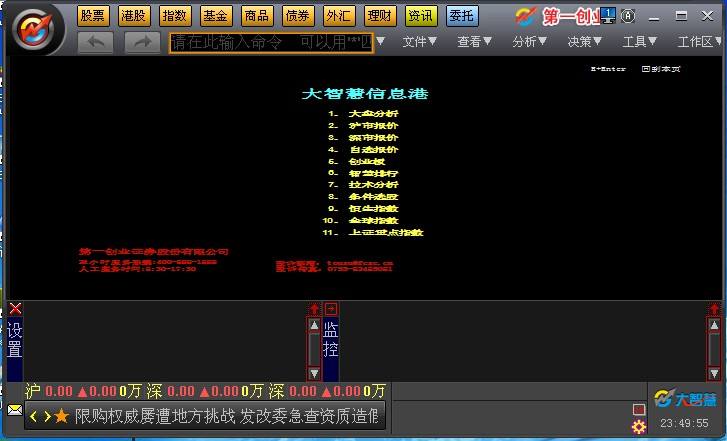Expand the arrow next to the command box
Image resolution: width=727 pixels, height=441 pixels.
pos(380,41)
